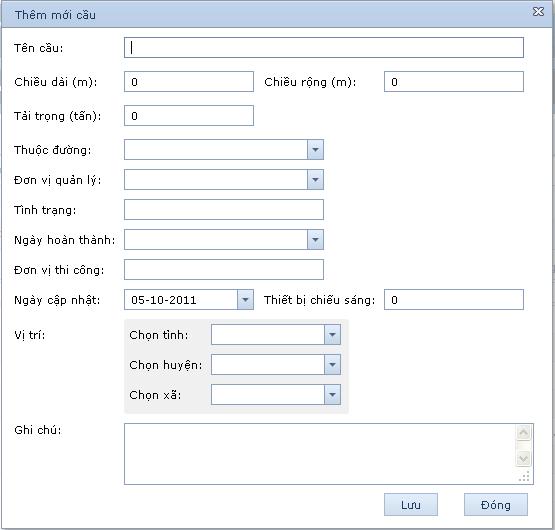Click the Lưu button
Image resolution: width=555 pixels, height=530 pixels.
[411, 505]
